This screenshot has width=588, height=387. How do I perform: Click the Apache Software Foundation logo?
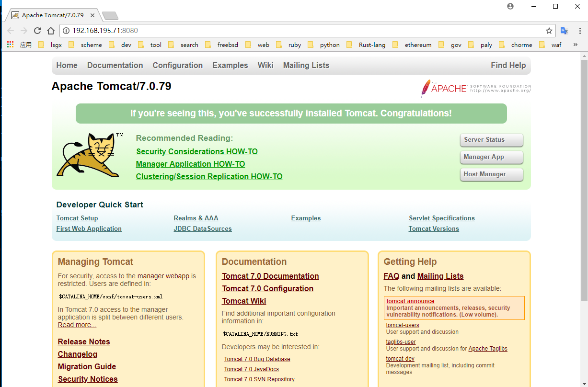[475, 89]
